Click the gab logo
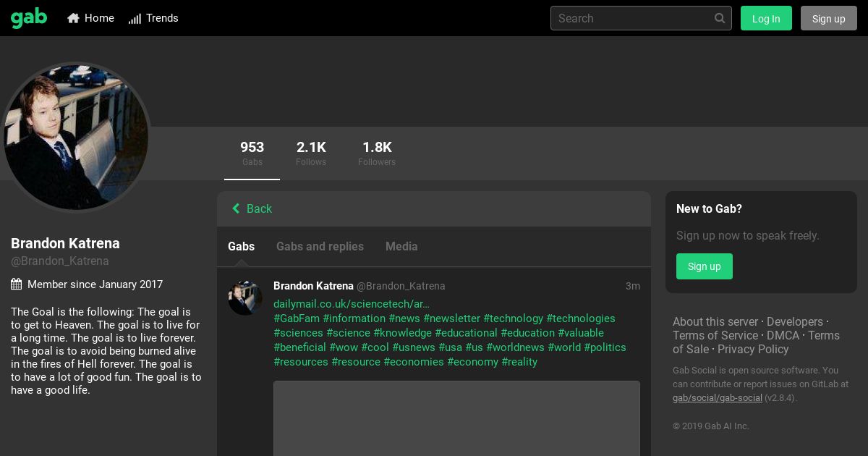Viewport: 868px width, 456px height. pyautogui.click(x=29, y=18)
